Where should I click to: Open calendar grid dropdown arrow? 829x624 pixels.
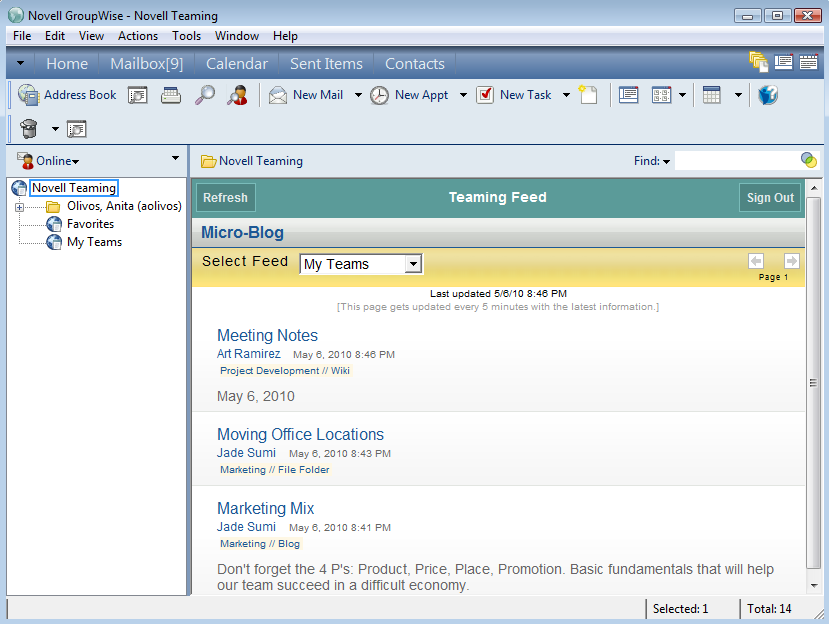pyautogui.click(x=738, y=95)
